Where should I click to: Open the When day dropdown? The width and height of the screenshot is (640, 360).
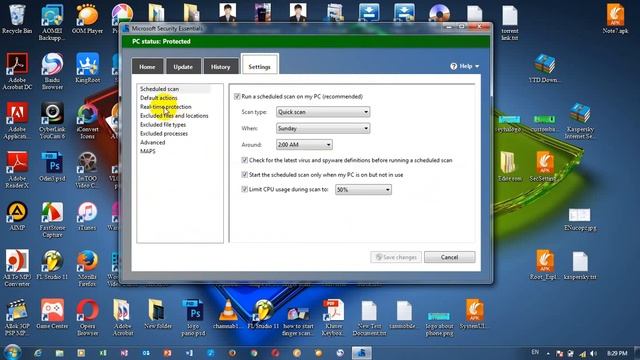tap(323, 128)
